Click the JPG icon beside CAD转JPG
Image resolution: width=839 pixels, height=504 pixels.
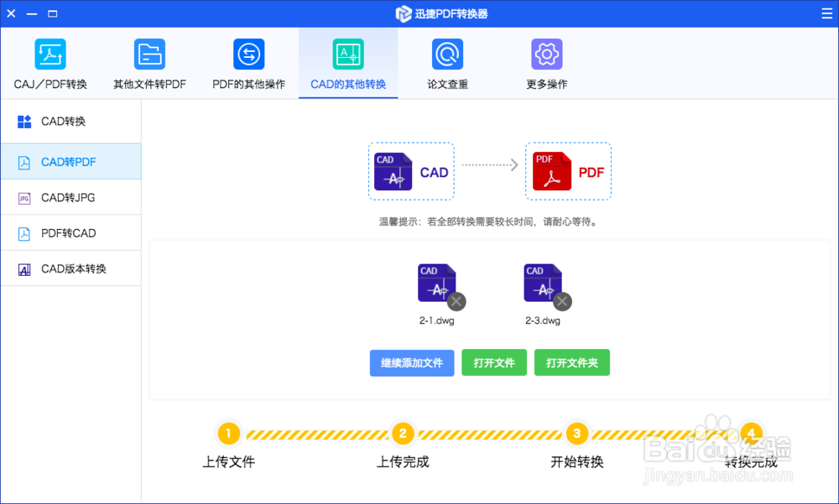tap(24, 198)
